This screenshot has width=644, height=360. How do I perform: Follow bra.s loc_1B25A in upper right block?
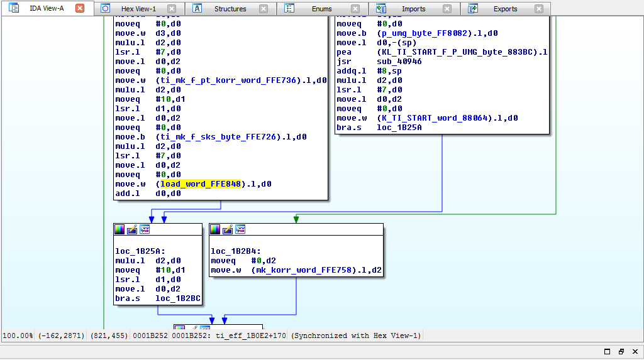[x=399, y=128]
